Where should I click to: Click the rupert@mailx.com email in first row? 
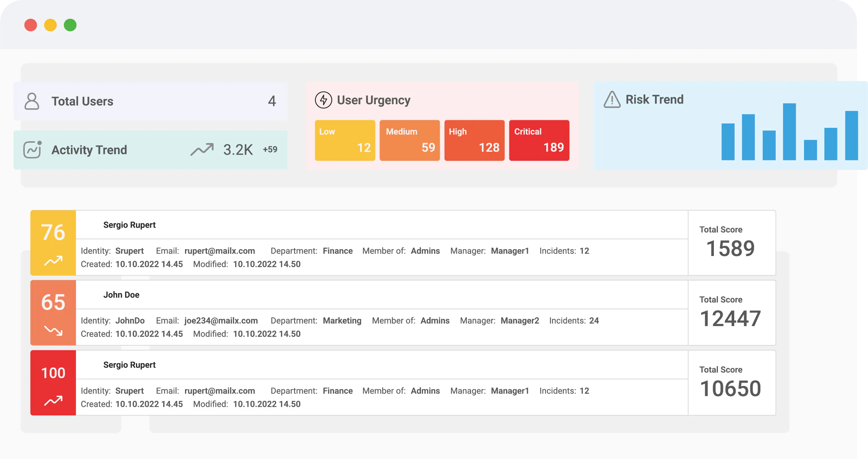[x=220, y=251]
